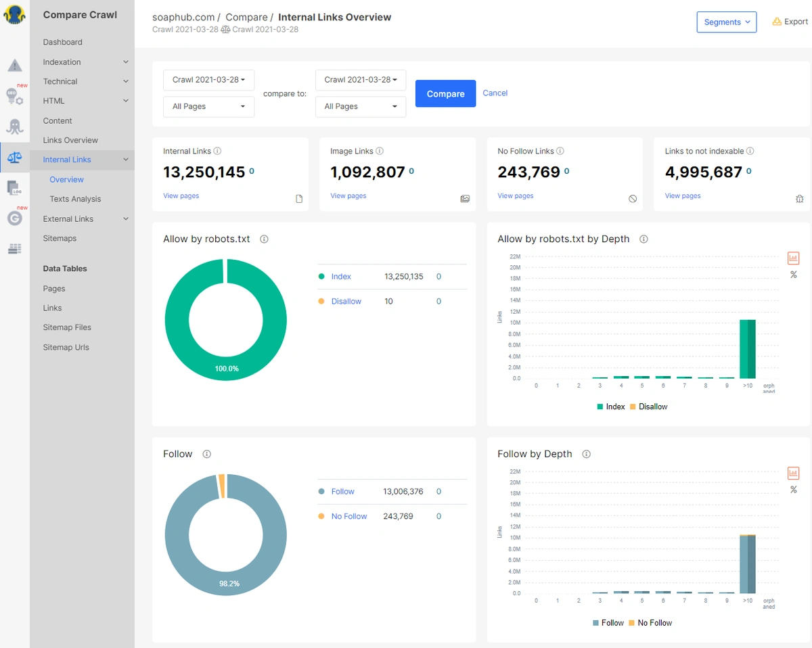Open first Crawl 2021-03-28 date dropdown

point(208,80)
